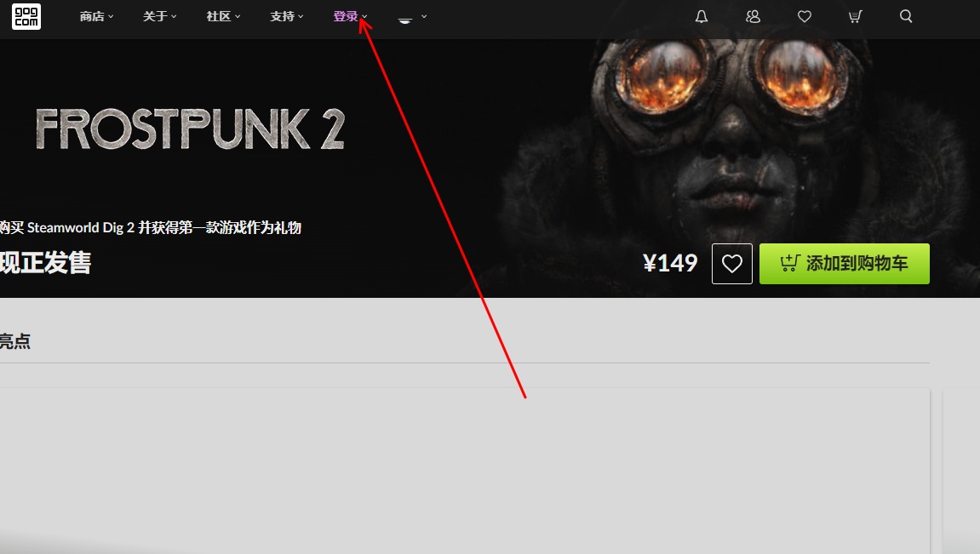Open the 支持 support menu

(286, 17)
